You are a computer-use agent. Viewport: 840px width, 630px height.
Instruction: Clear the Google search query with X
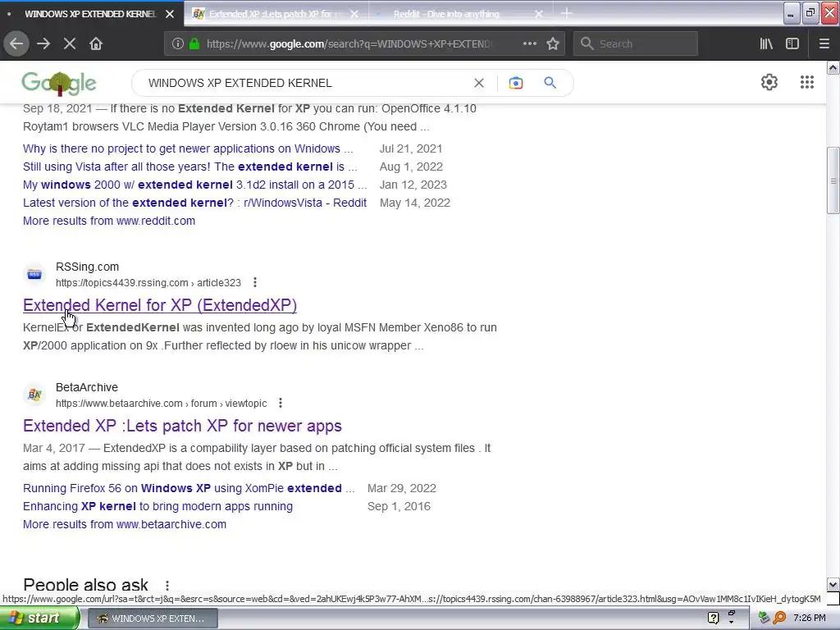tap(479, 83)
